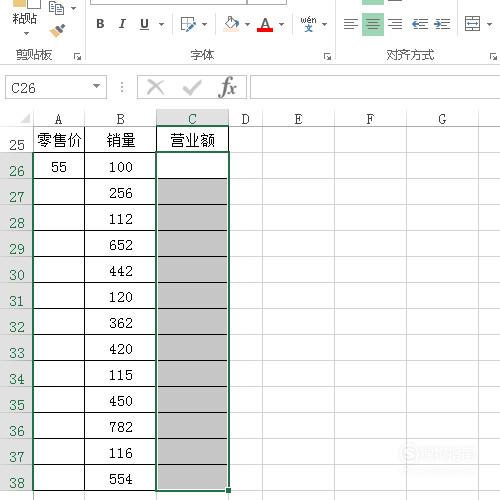Toggle center alignment

[x=373, y=24]
